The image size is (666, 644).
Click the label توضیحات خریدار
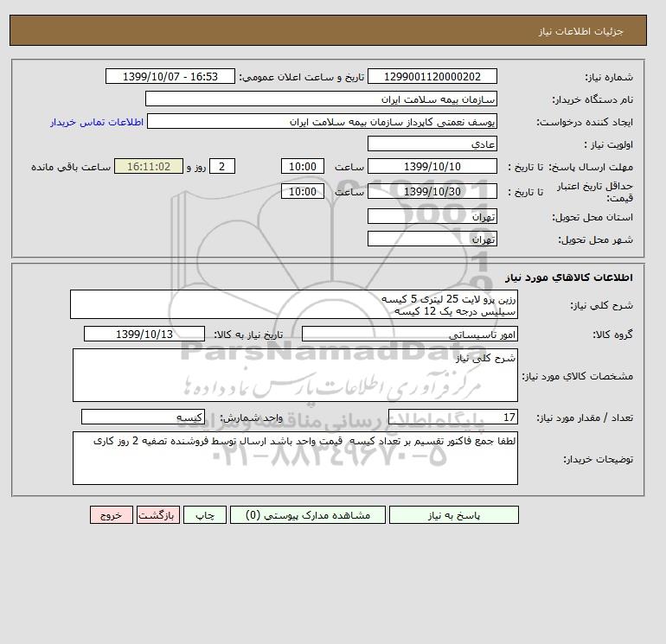(x=599, y=459)
